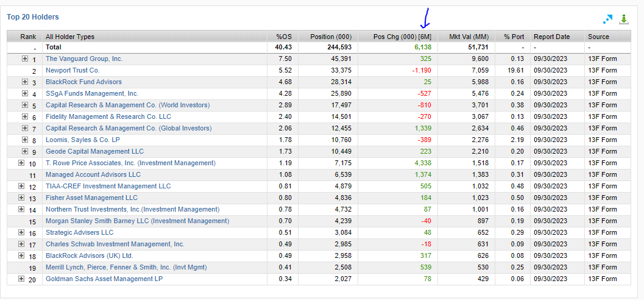Select Capital Research World change -810
Image resolution: width=644 pixels, height=300 pixels.
[x=425, y=105]
